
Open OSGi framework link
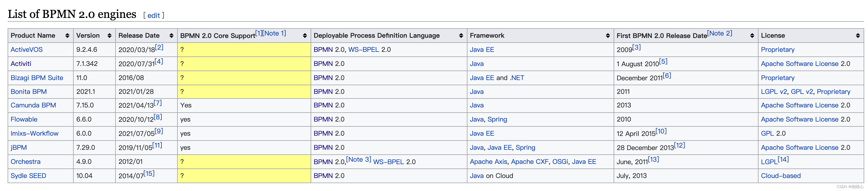(560, 162)
